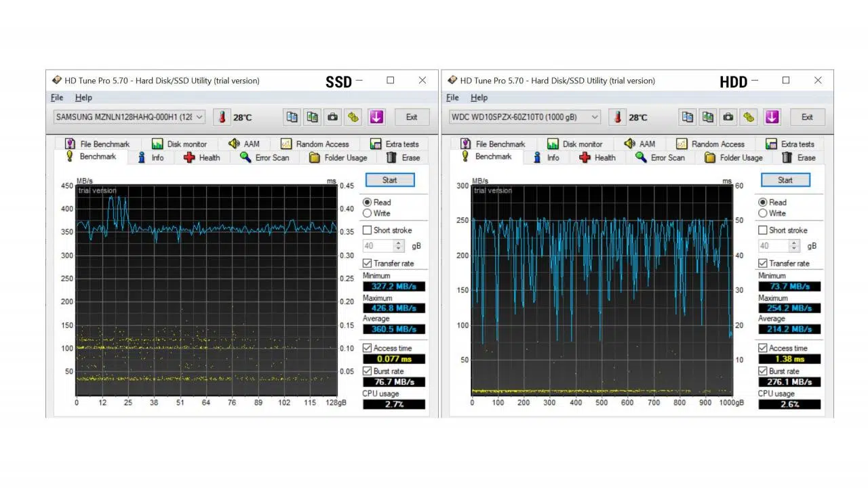
Task: Click copy-to-clipboard icon in SSD window toolbar
Action: (292, 117)
